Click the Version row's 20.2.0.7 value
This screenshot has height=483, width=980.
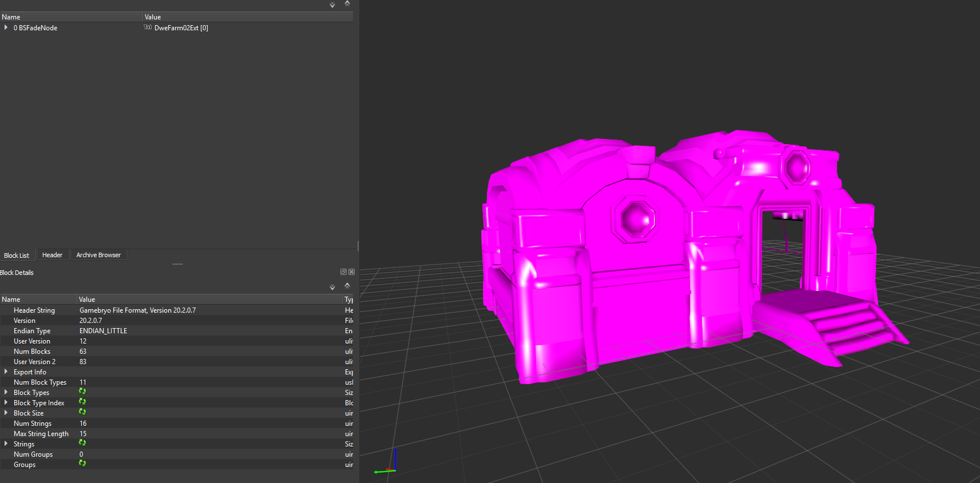click(x=90, y=321)
